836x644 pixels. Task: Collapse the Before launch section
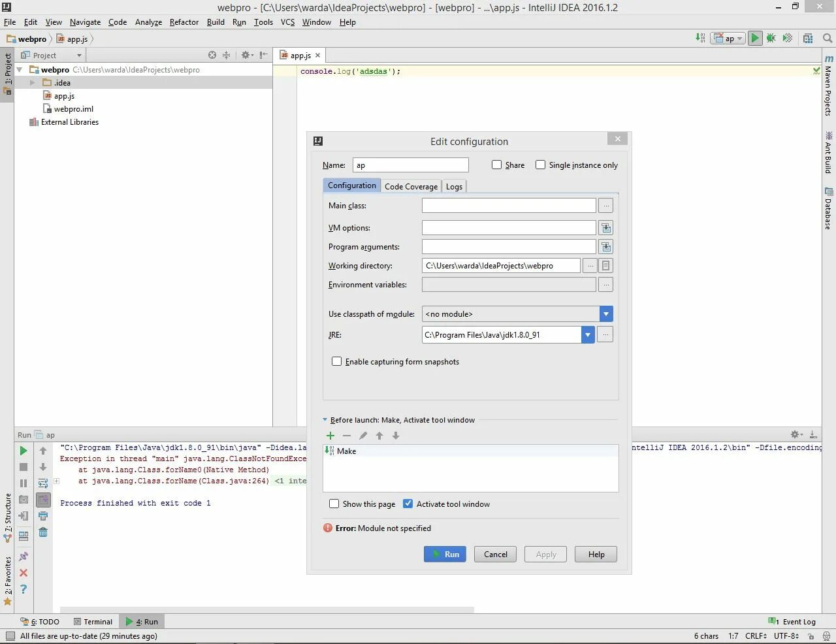point(325,420)
